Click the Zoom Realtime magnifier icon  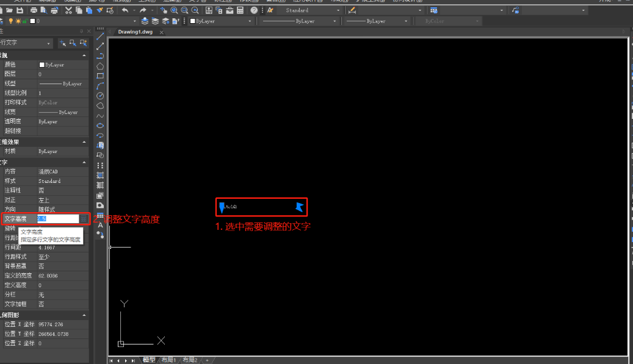pyautogui.click(x=174, y=10)
